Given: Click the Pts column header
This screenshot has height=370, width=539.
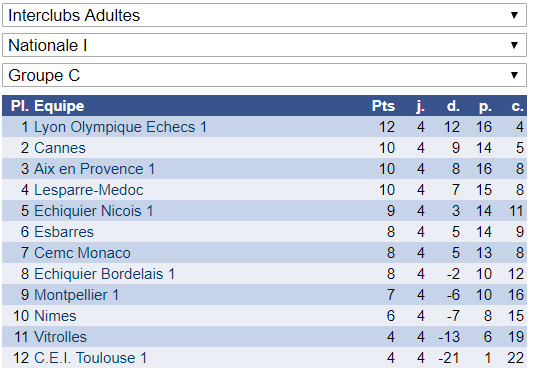Looking at the screenshot, I should coord(383,106).
